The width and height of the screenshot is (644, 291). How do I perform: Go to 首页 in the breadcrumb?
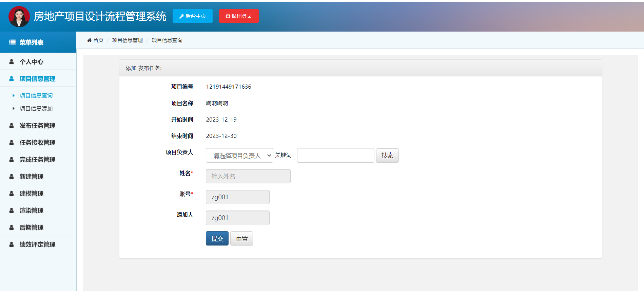98,40
